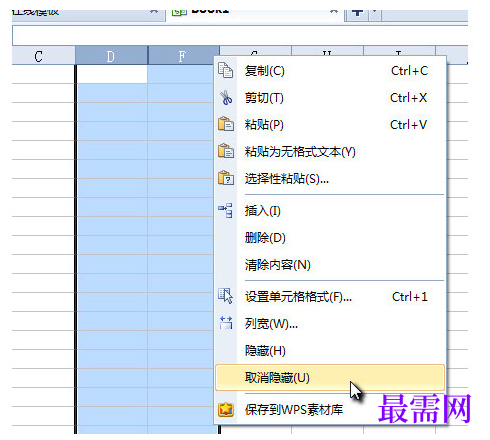Click the icon beside 粘贴为无格式文本(Y)
The image size is (490, 440).
(226, 151)
